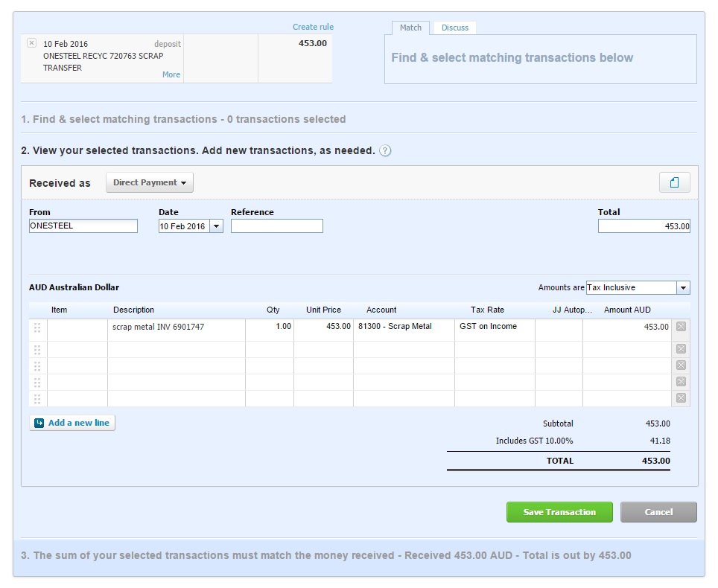Click the More link on statement line
Screen dimensions: 718x588
click(x=171, y=74)
